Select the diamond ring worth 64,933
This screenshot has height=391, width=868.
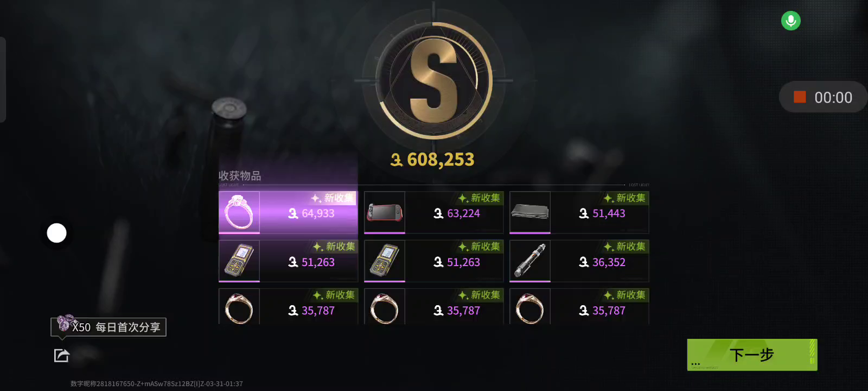point(288,212)
